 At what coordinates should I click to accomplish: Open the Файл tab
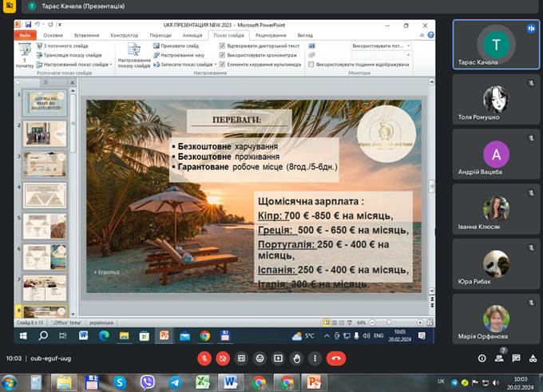(25, 35)
